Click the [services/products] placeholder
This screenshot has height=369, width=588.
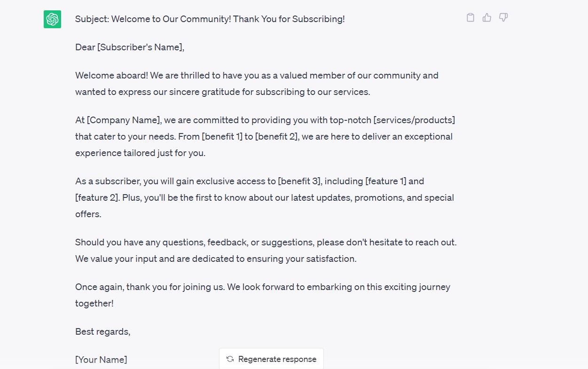click(x=414, y=120)
